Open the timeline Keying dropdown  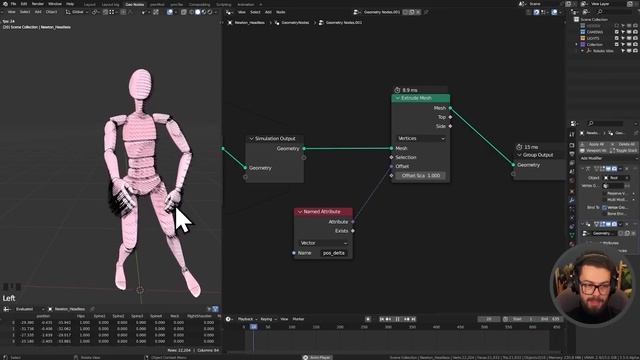(x=268, y=319)
